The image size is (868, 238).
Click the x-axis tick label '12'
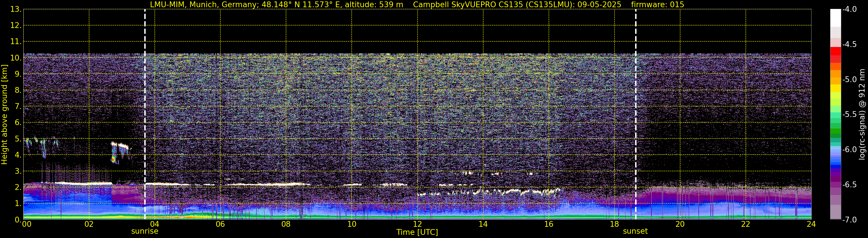417,224
